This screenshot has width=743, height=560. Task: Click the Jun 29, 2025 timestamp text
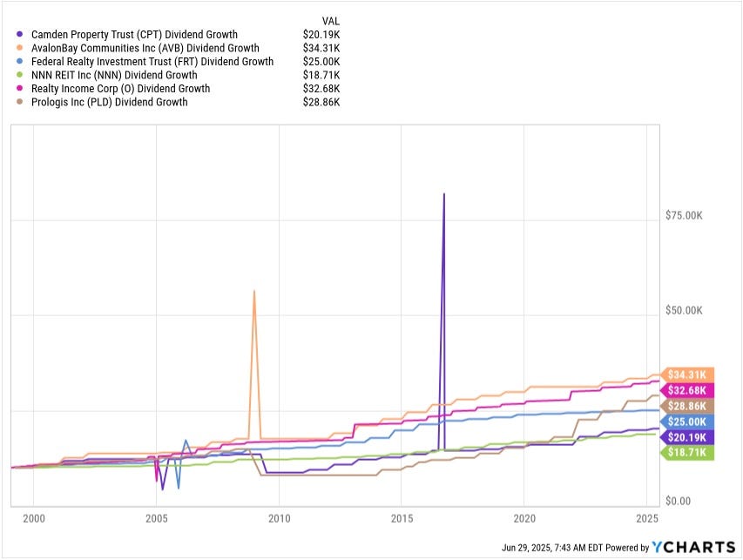(x=552, y=548)
